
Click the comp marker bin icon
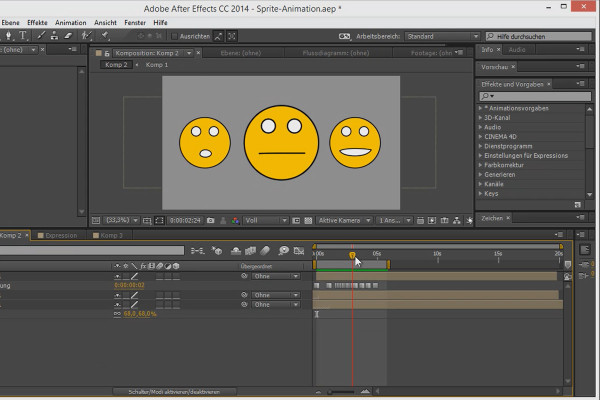click(x=568, y=264)
